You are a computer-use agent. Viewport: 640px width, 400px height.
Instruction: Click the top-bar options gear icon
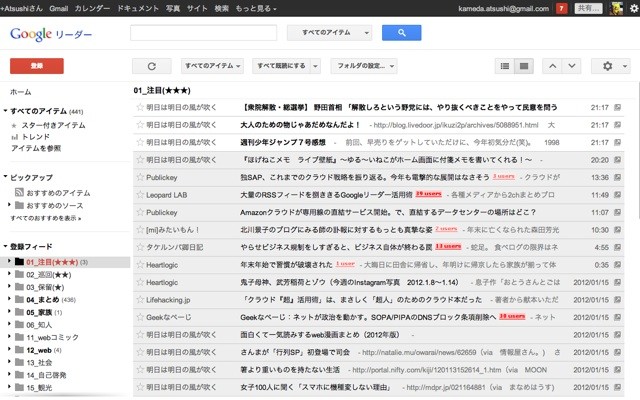[634, 8]
